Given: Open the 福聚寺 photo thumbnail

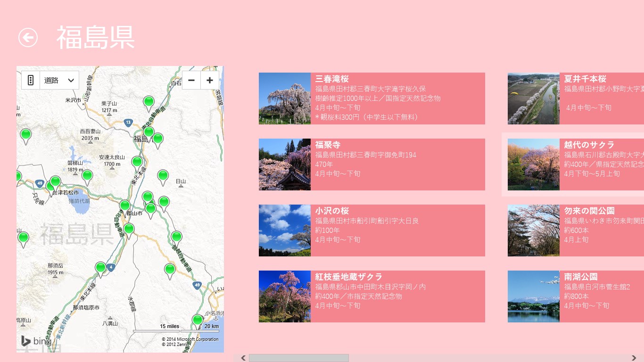Looking at the screenshot, I should (284, 164).
